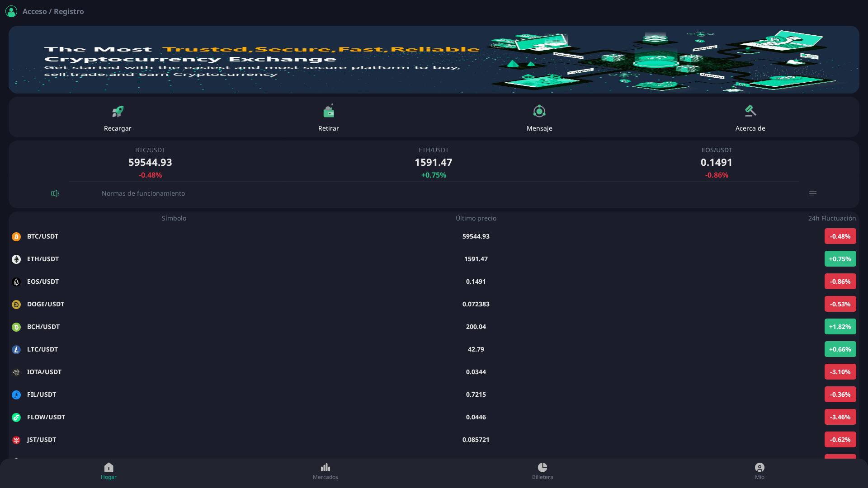Switch to the Hogar home tab

coord(108,471)
